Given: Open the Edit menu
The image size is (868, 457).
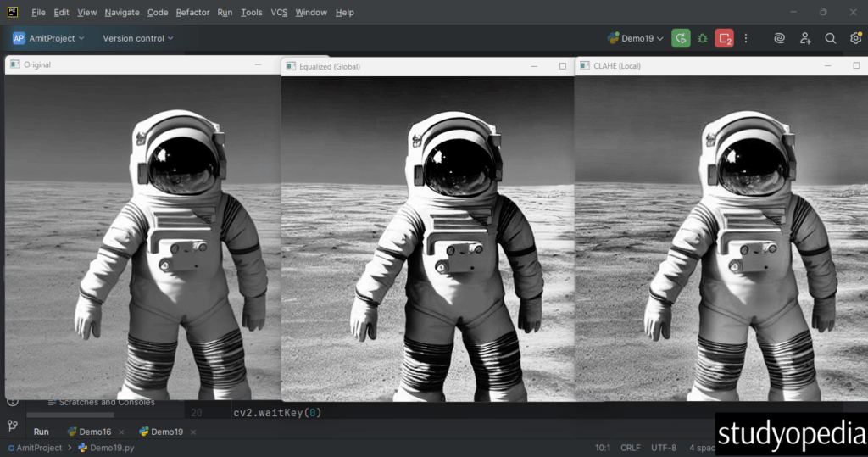Looking at the screenshot, I should pyautogui.click(x=61, y=12).
